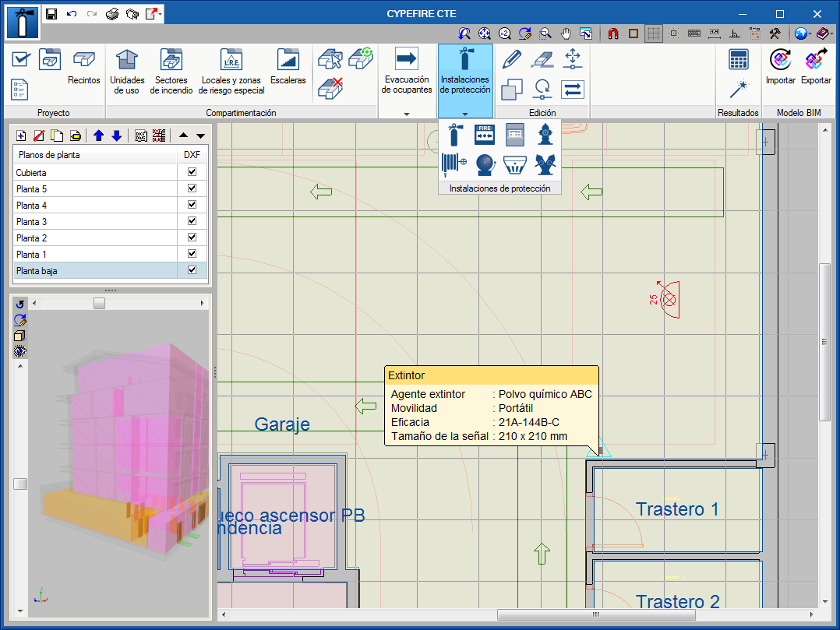Select Planta 2 in floor plans list
840x630 pixels.
94,238
